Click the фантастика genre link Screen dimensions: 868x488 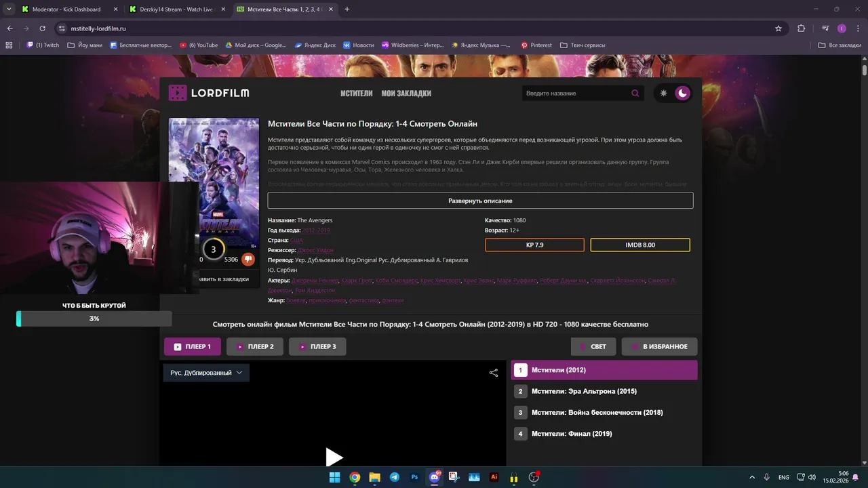coord(363,300)
